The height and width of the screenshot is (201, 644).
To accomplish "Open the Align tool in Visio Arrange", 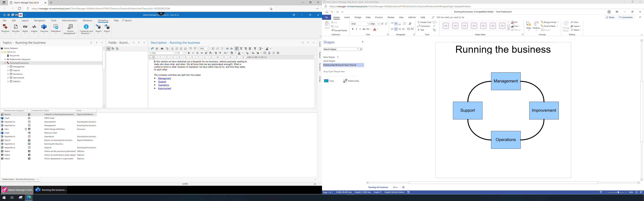I will click(528, 26).
